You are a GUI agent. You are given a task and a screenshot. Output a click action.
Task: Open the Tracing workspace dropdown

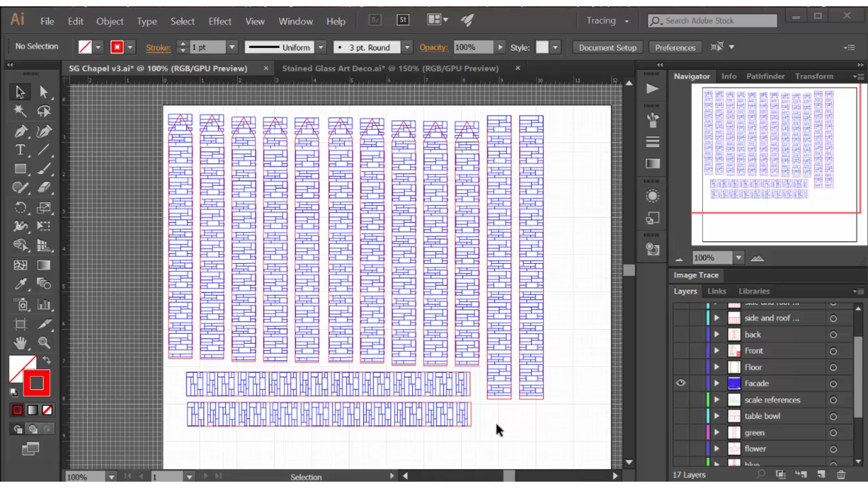627,21
